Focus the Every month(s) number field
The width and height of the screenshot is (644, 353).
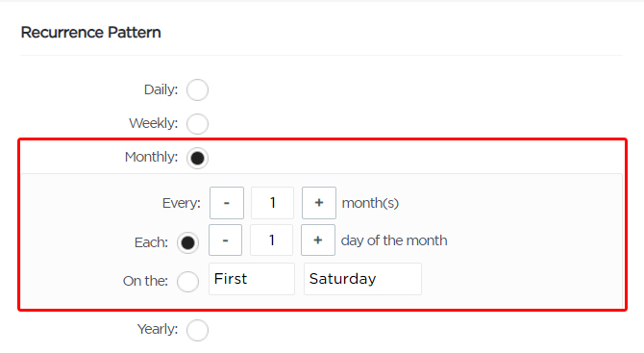[272, 203]
